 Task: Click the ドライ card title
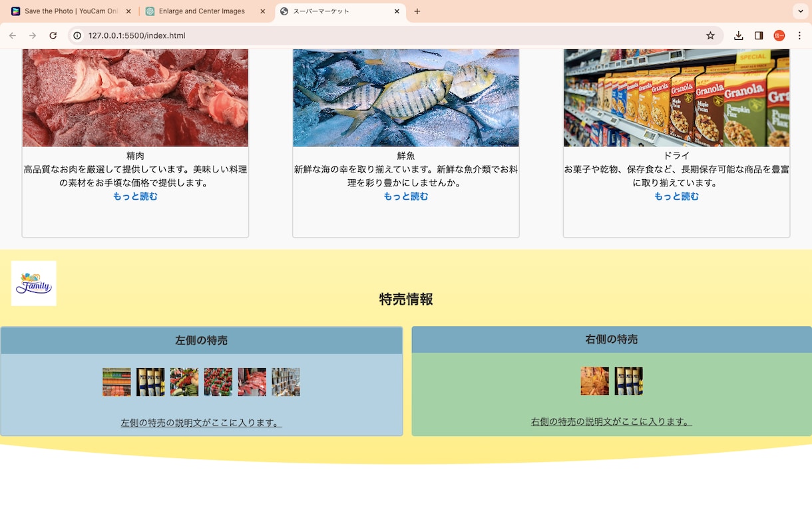coord(676,156)
